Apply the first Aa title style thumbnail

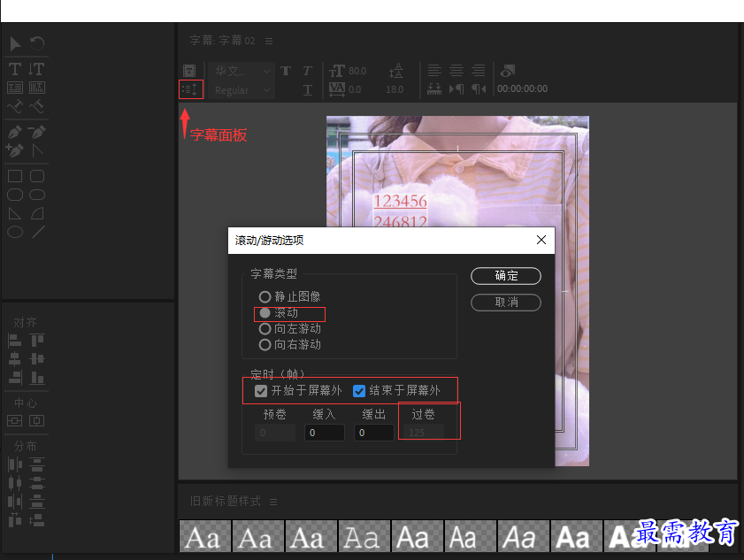(x=204, y=536)
